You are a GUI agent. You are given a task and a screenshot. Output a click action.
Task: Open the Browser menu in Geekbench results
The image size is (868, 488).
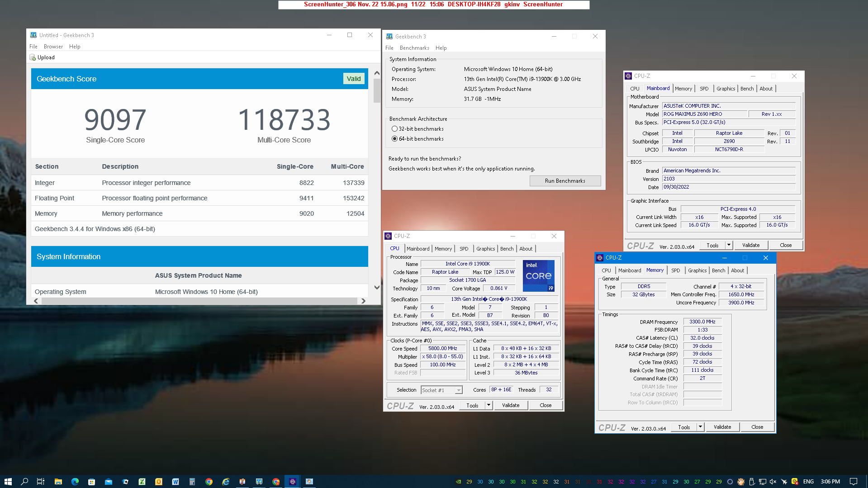(53, 47)
